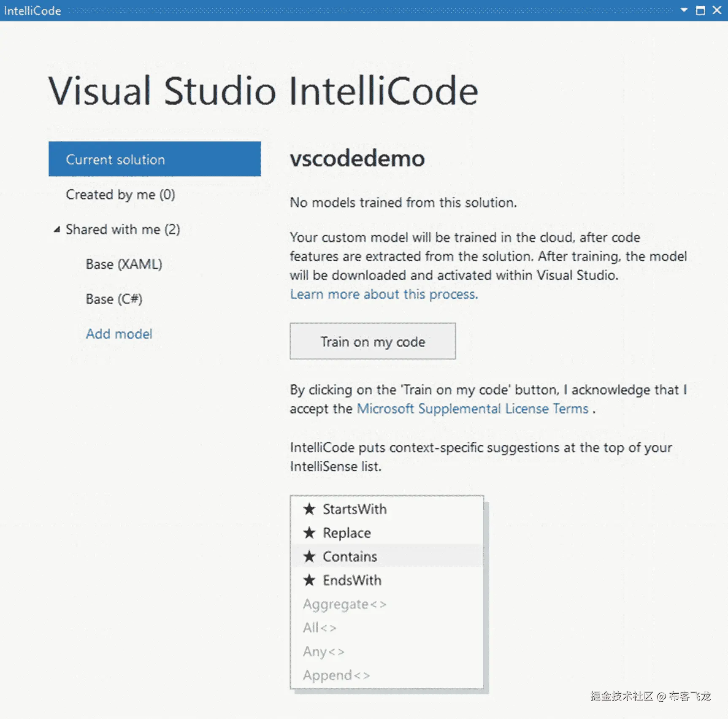Open Microsoft Supplemental License Terms link
Image resolution: width=728 pixels, height=719 pixels.
coord(473,408)
